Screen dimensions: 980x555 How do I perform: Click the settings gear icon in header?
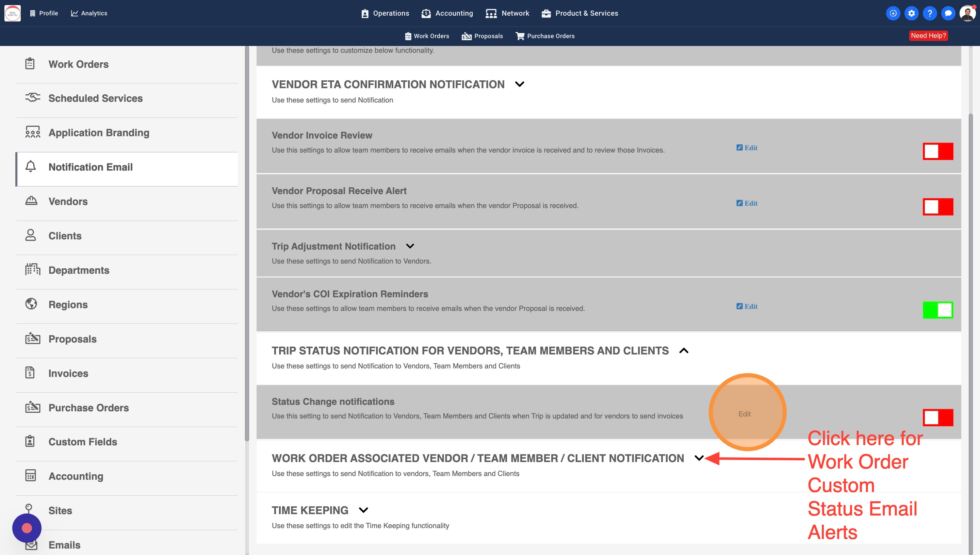click(x=911, y=13)
